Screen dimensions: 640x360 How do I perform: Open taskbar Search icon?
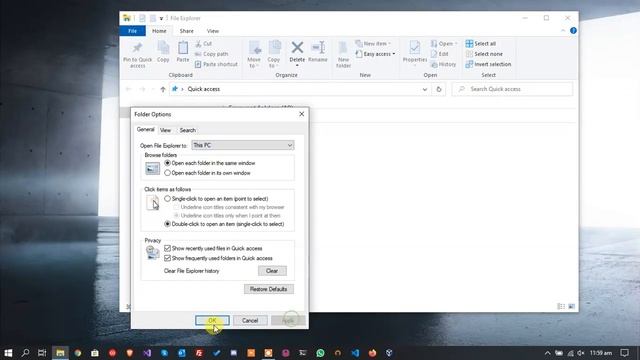(25, 353)
